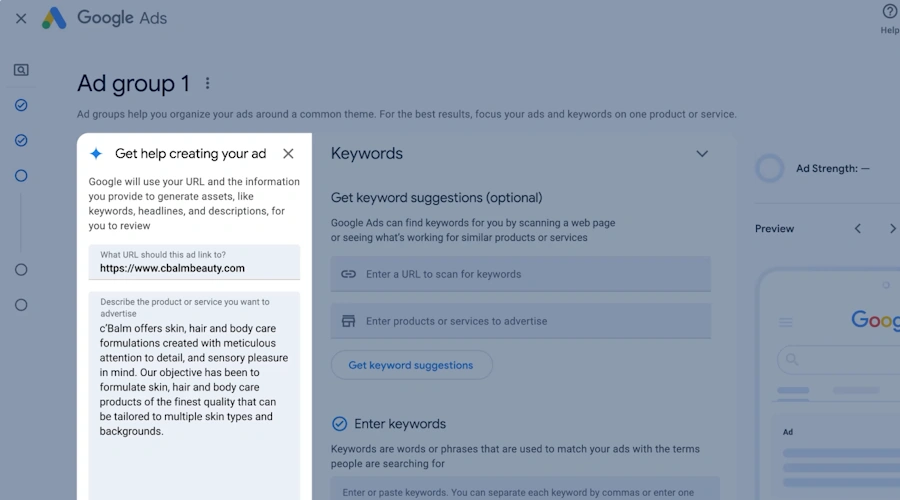Viewport: 900px width, 500px height.
Task: Close the Google Ads campaign editor
Action: [21, 18]
